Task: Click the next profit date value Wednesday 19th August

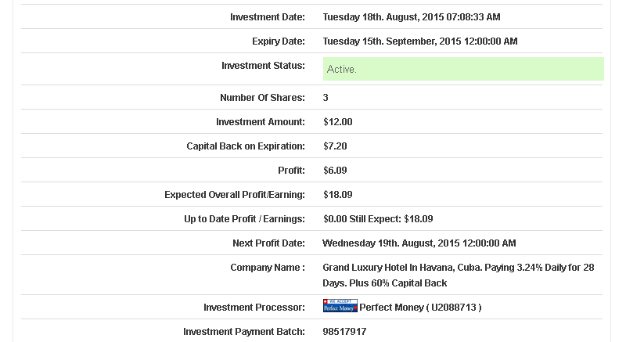Action: pyautogui.click(x=419, y=243)
